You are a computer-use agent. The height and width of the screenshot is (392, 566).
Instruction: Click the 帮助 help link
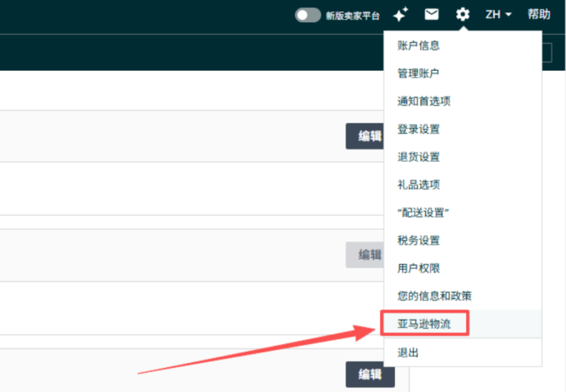point(539,14)
